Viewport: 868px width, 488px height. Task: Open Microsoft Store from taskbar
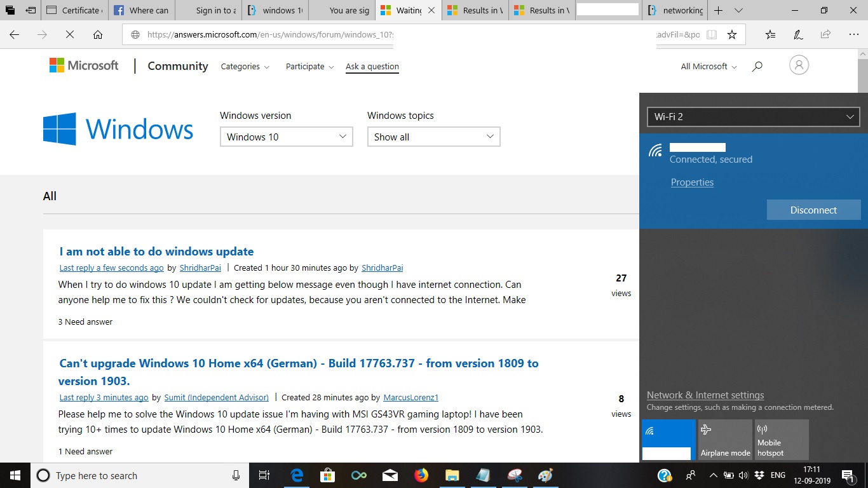click(327, 475)
